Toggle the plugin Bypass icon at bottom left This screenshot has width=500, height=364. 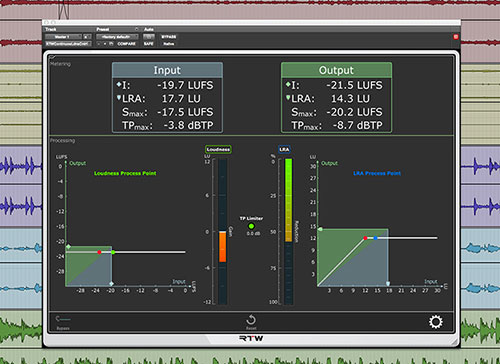[63, 319]
